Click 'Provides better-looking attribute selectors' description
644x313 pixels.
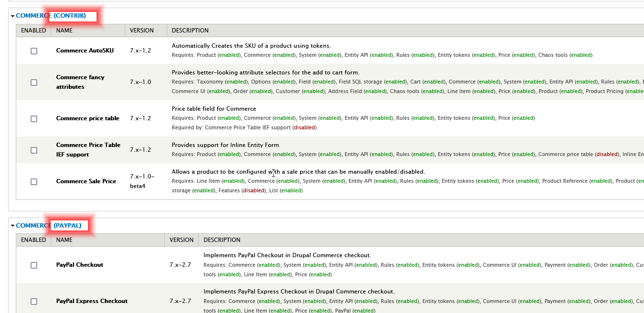click(x=266, y=73)
